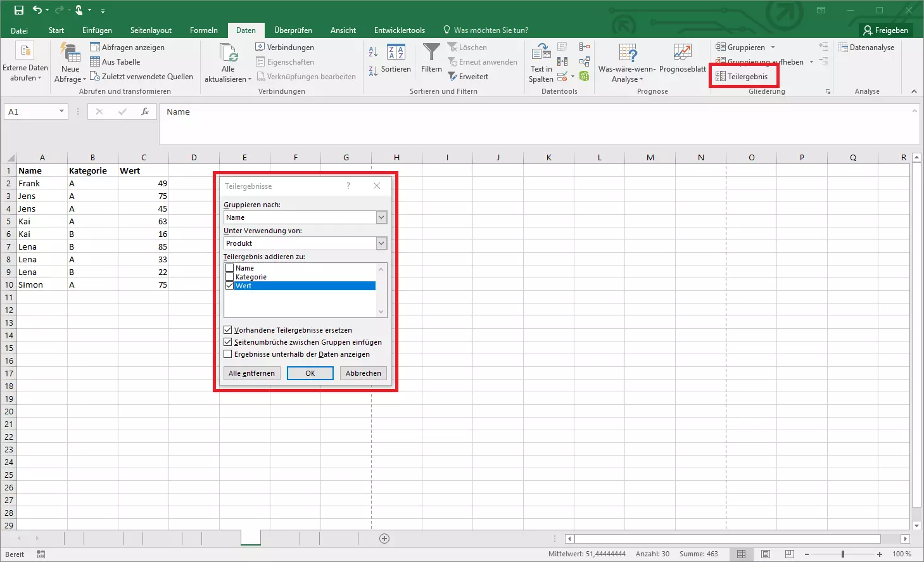Toggle Vorhandene Teilergebnisse ersetzen

click(x=228, y=330)
